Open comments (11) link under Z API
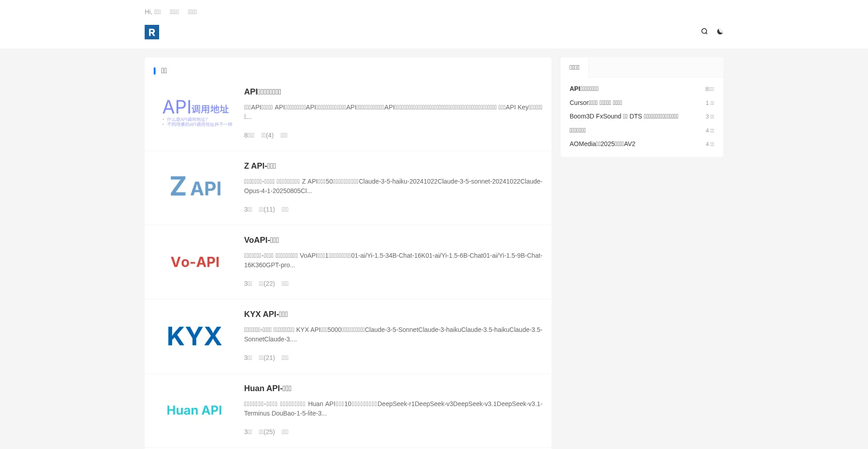 pos(267,209)
